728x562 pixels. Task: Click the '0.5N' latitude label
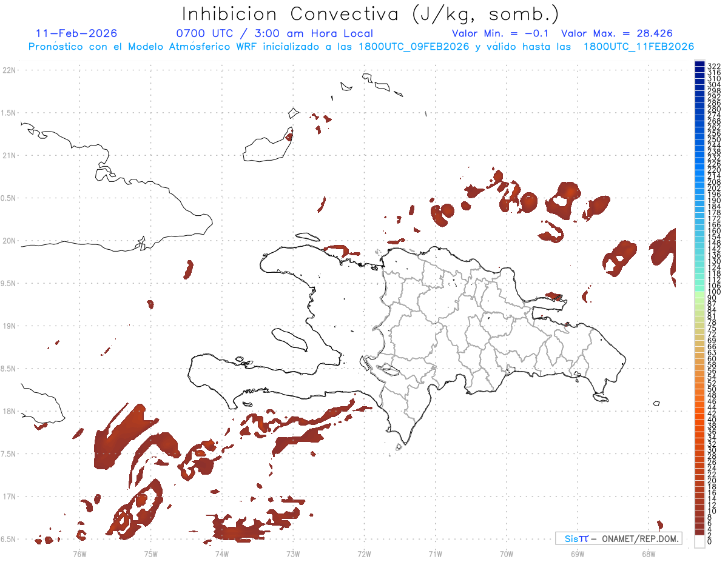pos(9,198)
